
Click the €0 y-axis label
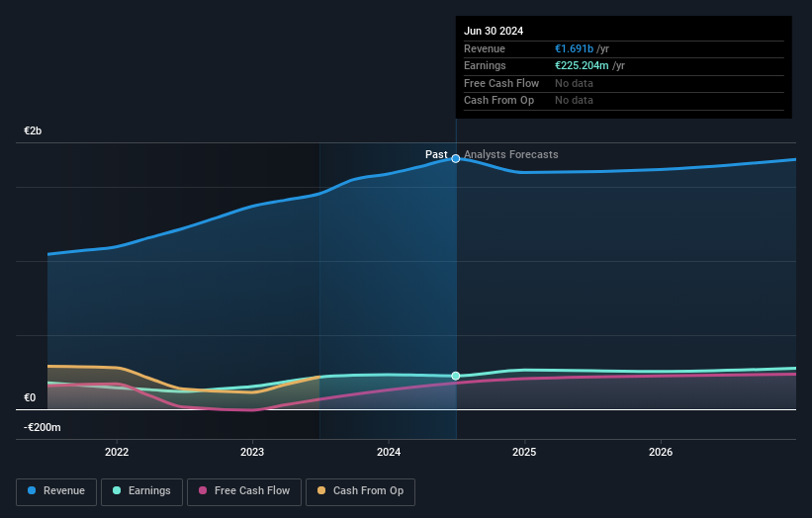pyautogui.click(x=30, y=398)
